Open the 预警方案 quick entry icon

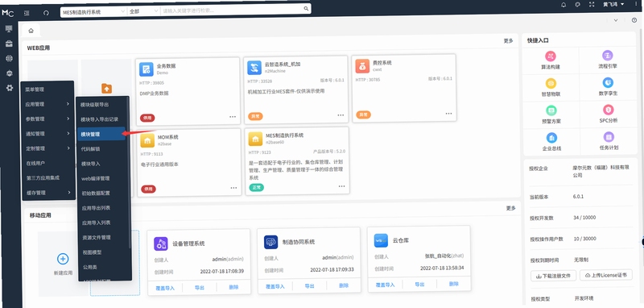pos(551,110)
